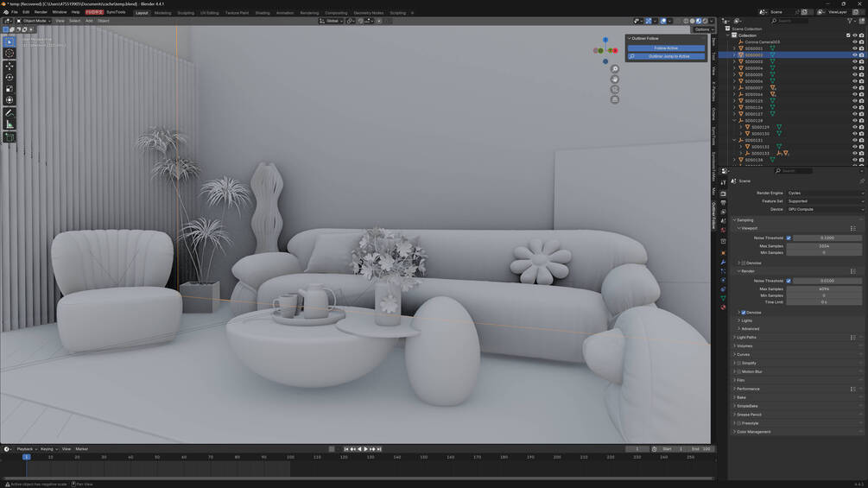Open the Object properties orange square tab
Viewport: 868px width, 488px height.
723,253
